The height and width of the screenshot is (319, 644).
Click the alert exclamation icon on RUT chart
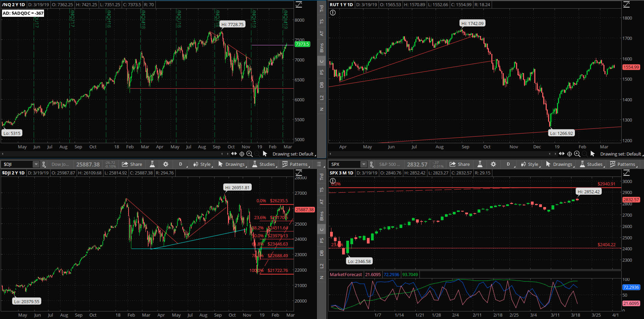coord(332,13)
